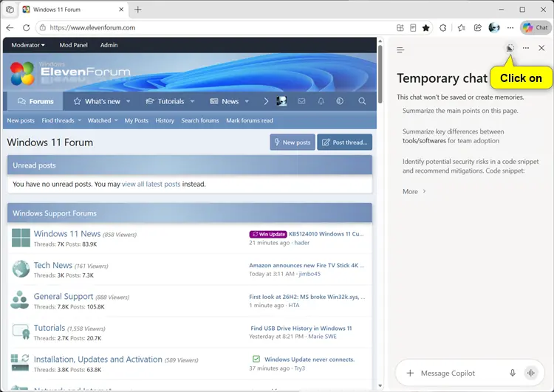Click the Share icon in toolbar

[478, 27]
